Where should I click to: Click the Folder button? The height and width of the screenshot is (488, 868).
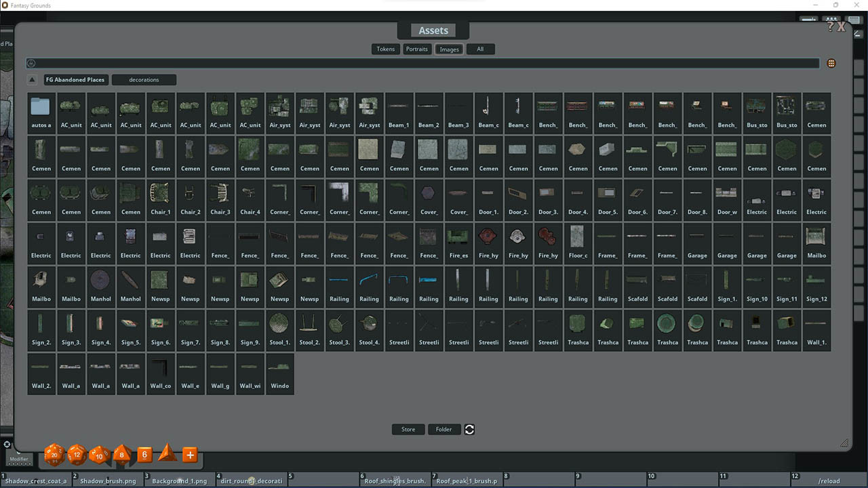pos(444,429)
